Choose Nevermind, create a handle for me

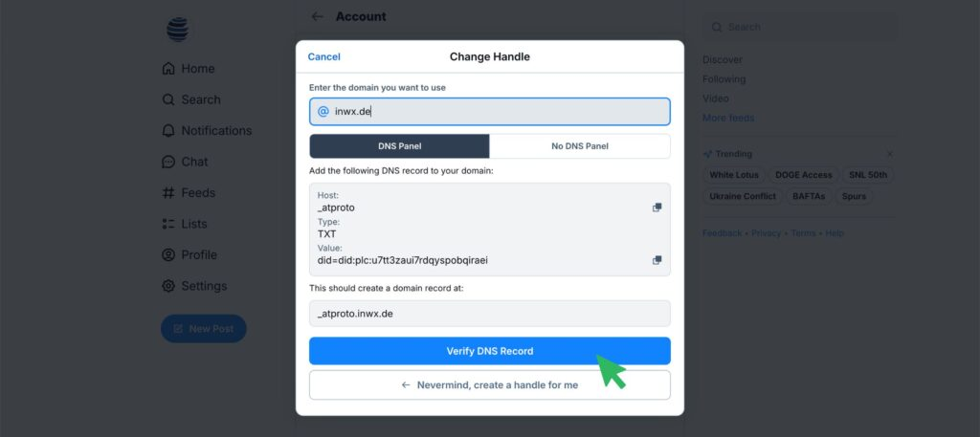tap(489, 385)
